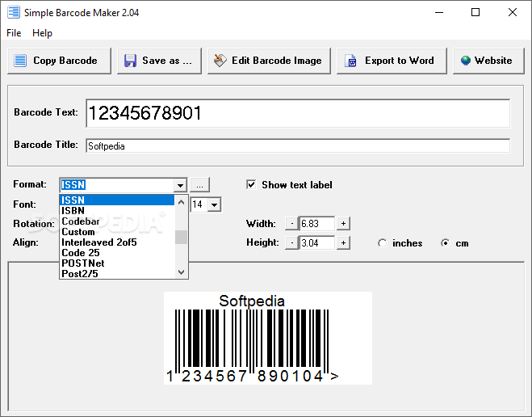Open the File menu
The width and height of the screenshot is (532, 417).
(x=14, y=33)
